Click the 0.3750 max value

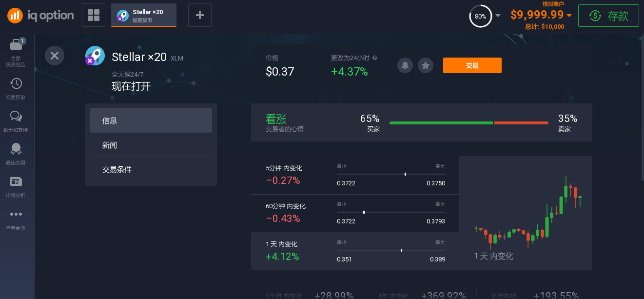click(x=436, y=183)
